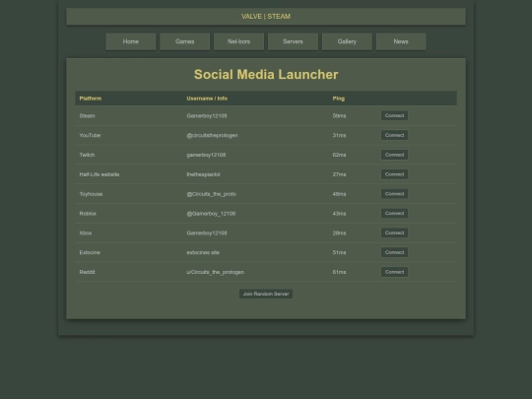Switch to the Servers nav tab
532x399 pixels.
pos(293,41)
